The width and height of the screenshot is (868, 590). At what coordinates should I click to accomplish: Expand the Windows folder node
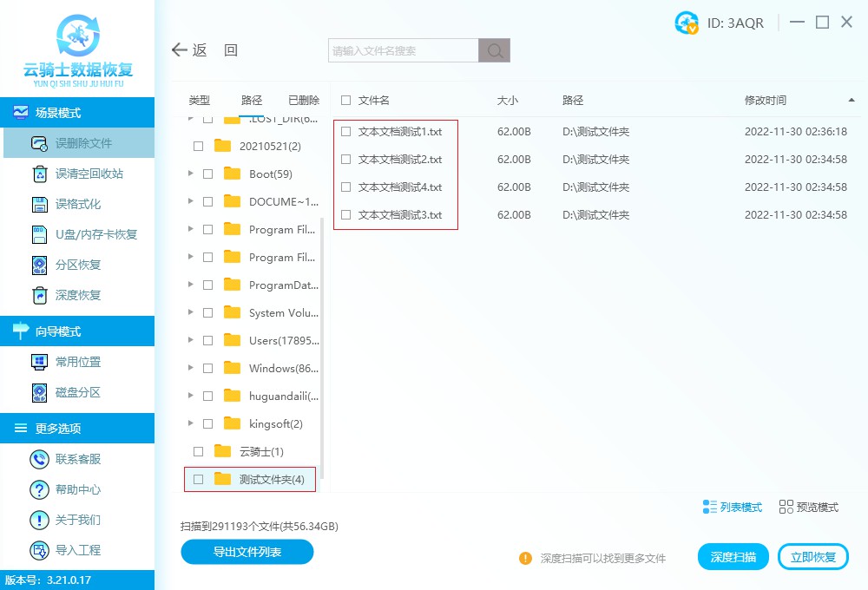(x=191, y=368)
